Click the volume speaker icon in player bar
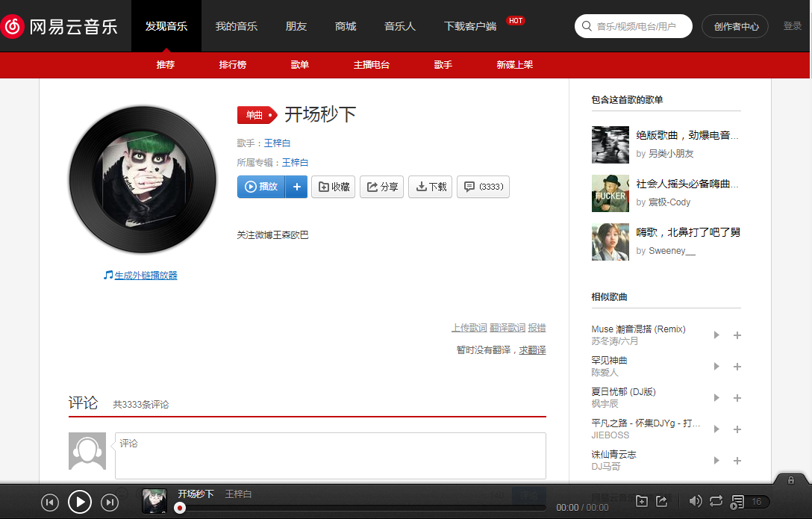This screenshot has width=812, height=519. click(x=696, y=501)
